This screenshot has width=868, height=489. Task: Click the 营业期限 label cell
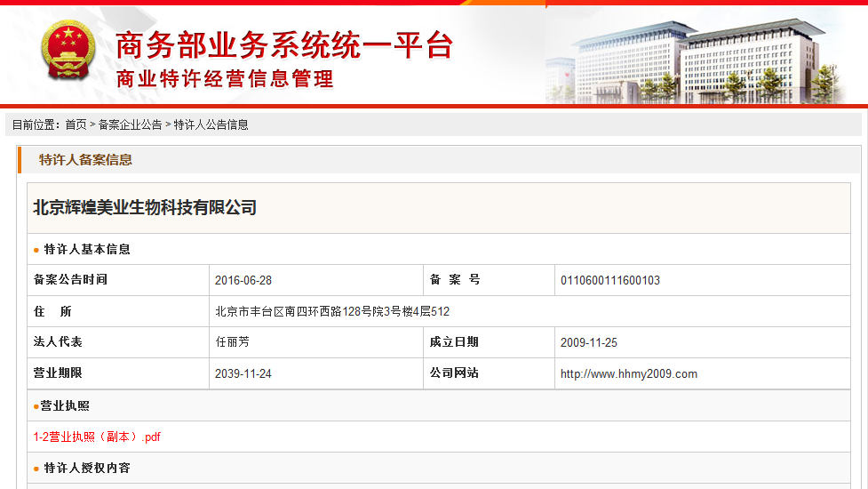click(x=118, y=373)
